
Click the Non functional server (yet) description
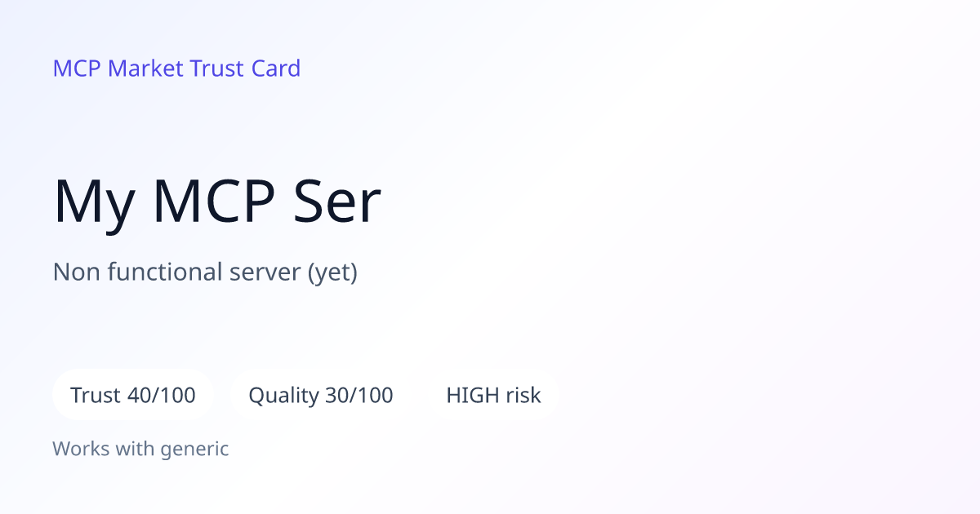[205, 272]
